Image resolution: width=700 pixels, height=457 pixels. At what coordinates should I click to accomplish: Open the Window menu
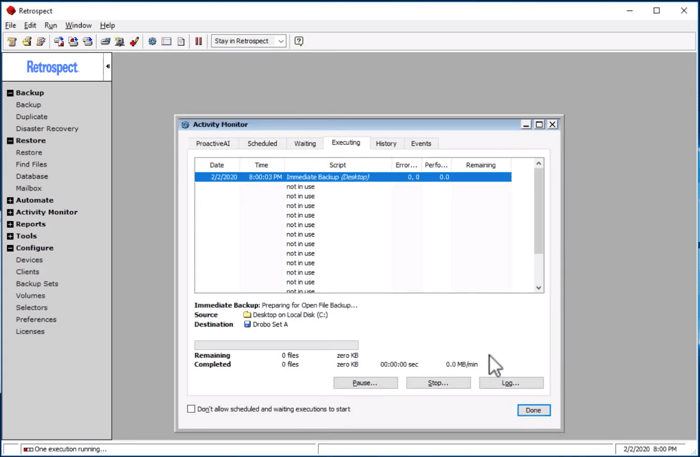[x=78, y=25]
